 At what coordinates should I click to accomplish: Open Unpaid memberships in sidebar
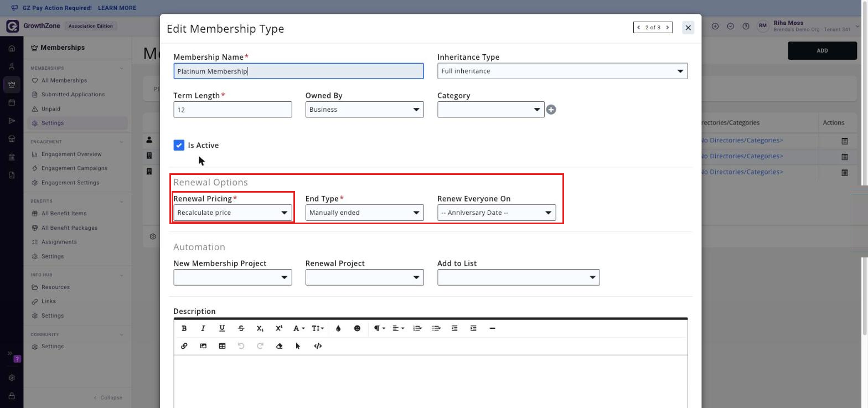pyautogui.click(x=51, y=109)
